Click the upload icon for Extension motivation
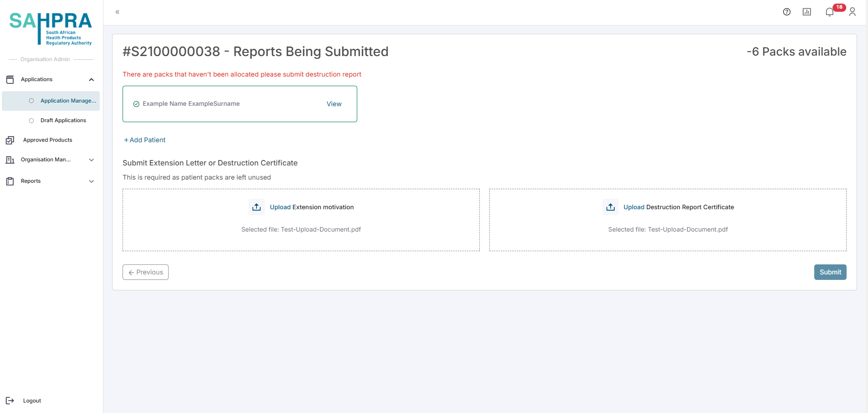The image size is (868, 413). (257, 207)
